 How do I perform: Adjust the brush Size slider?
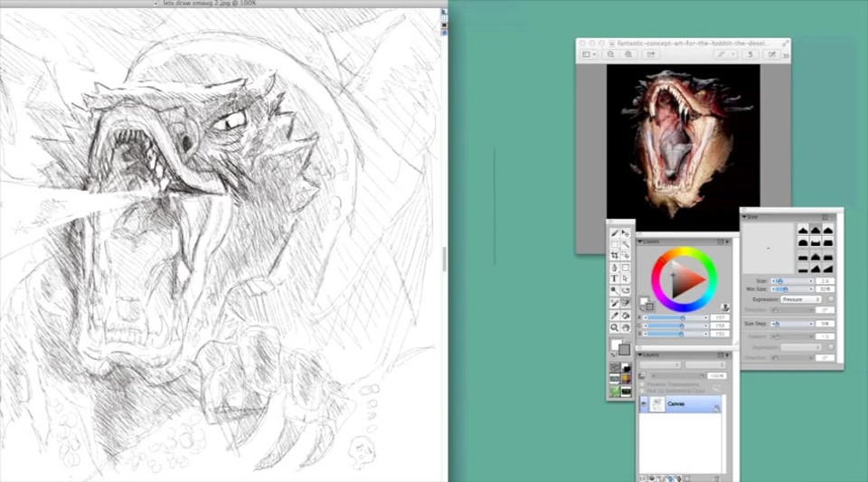[x=792, y=281]
